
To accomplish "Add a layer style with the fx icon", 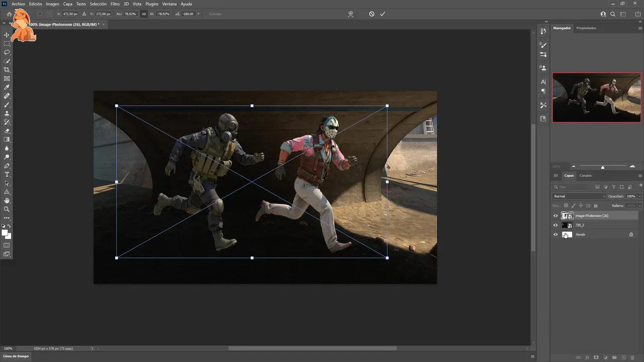I will 588,357.
